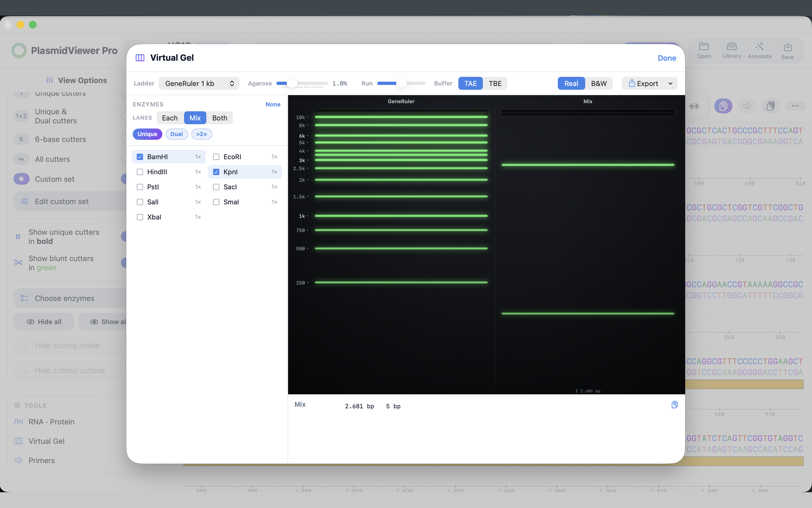Click the double-headed arrow icon
The height and width of the screenshot is (508, 812).
tap(694, 106)
